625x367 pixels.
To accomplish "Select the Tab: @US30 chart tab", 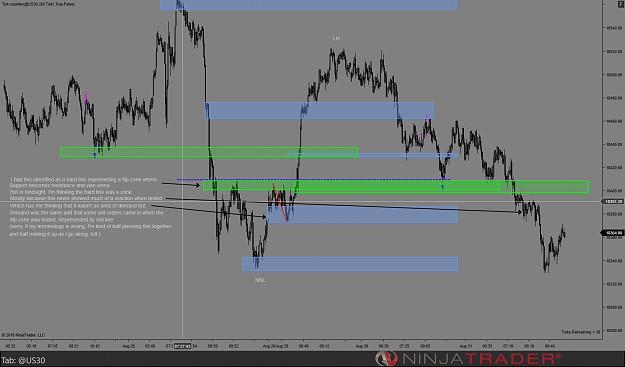I will pyautogui.click(x=24, y=360).
